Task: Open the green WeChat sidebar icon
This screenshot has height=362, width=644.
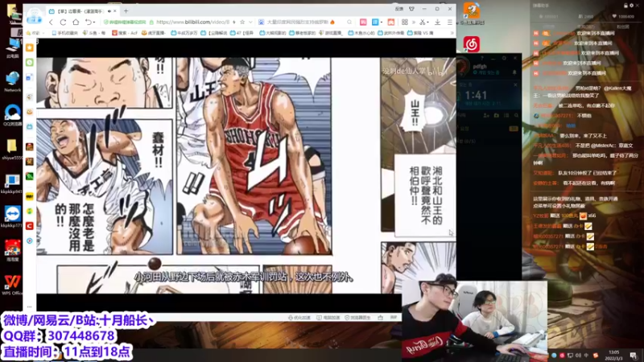Action: tap(30, 63)
